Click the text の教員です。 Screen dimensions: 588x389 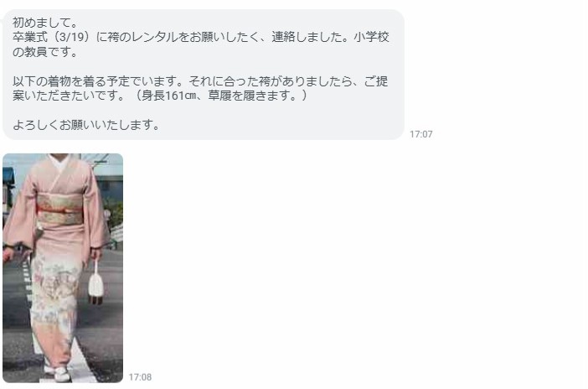tap(45, 52)
